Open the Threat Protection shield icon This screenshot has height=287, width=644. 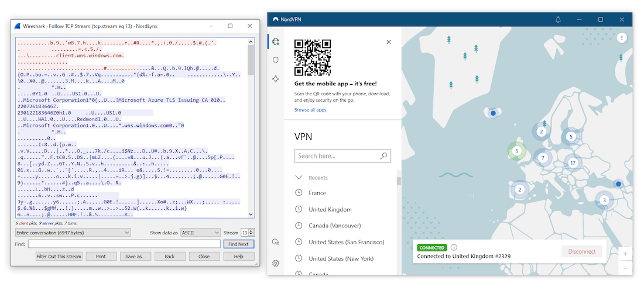276,60
